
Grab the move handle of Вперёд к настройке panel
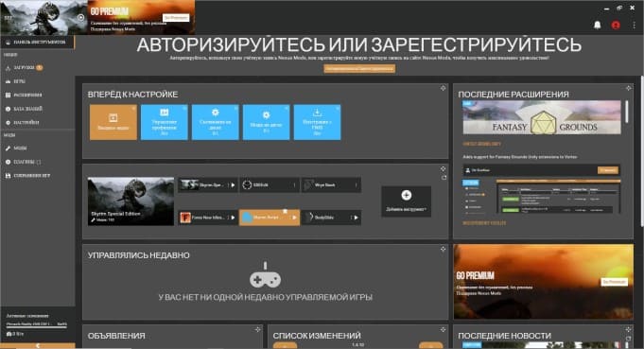pos(444,88)
